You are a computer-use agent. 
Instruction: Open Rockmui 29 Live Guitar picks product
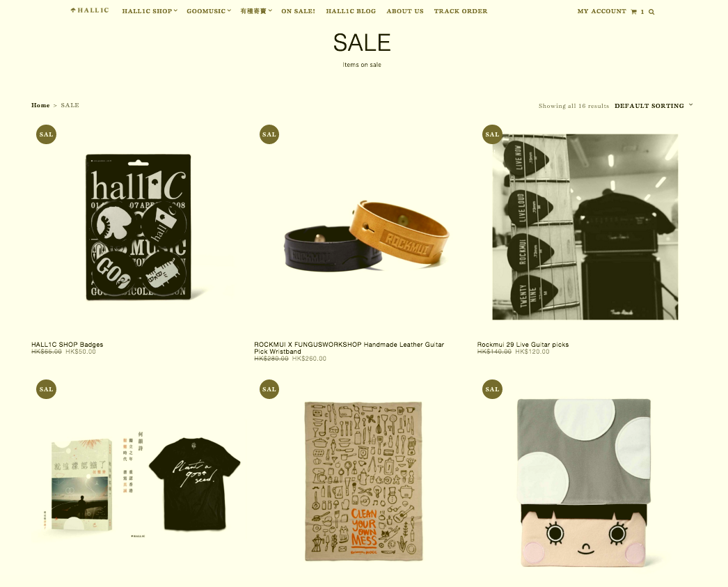pos(523,345)
